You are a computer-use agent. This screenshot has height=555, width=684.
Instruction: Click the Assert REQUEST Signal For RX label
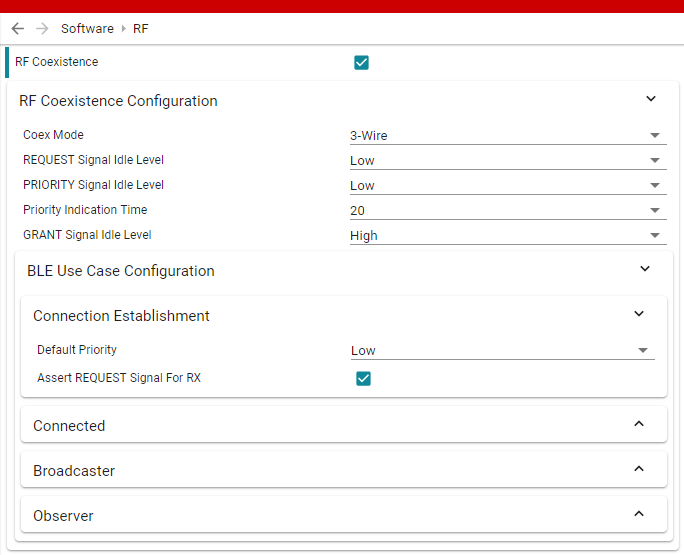tap(119, 378)
